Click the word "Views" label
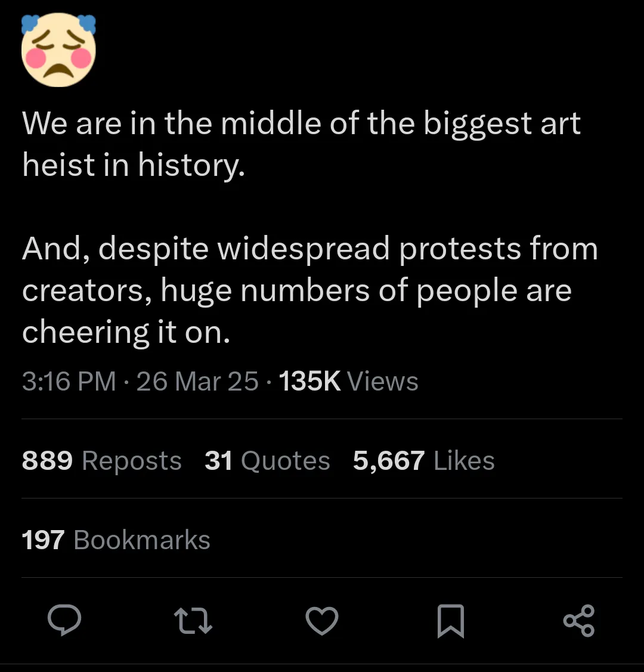The width and height of the screenshot is (644, 672). 382,382
